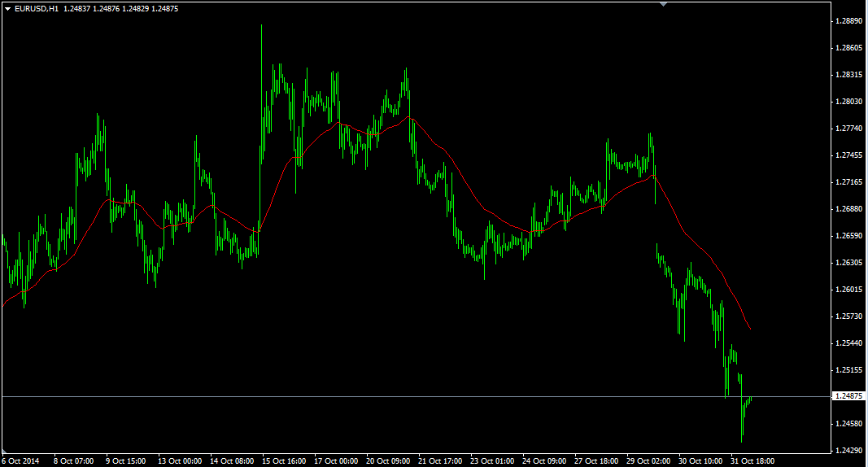This screenshot has width=868, height=467.
Task: Click the small triangle beside EURUSD,H1 title
Action: click(x=8, y=9)
